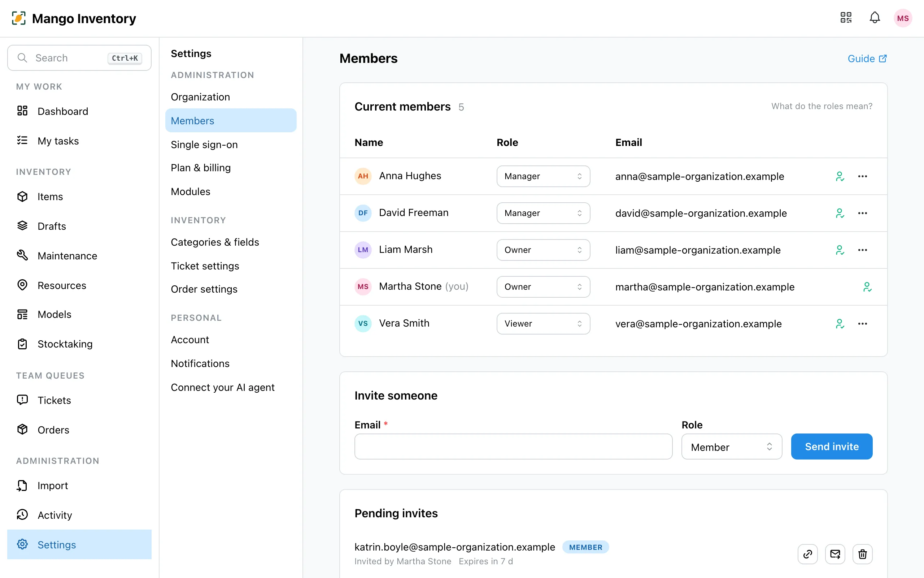Click the AH avatar of Anna Hughes

[x=363, y=176]
